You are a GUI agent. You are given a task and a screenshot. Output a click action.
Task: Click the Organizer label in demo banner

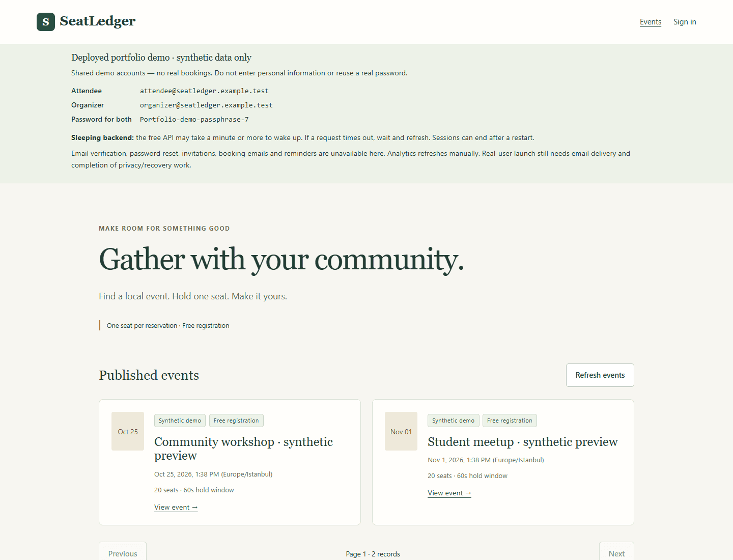pyautogui.click(x=88, y=105)
